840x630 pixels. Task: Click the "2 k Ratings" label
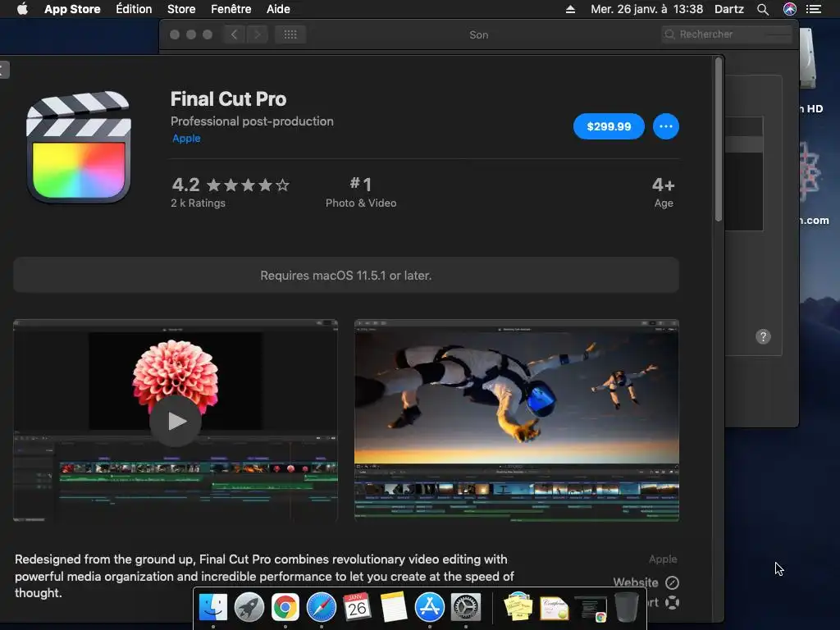coord(199,203)
